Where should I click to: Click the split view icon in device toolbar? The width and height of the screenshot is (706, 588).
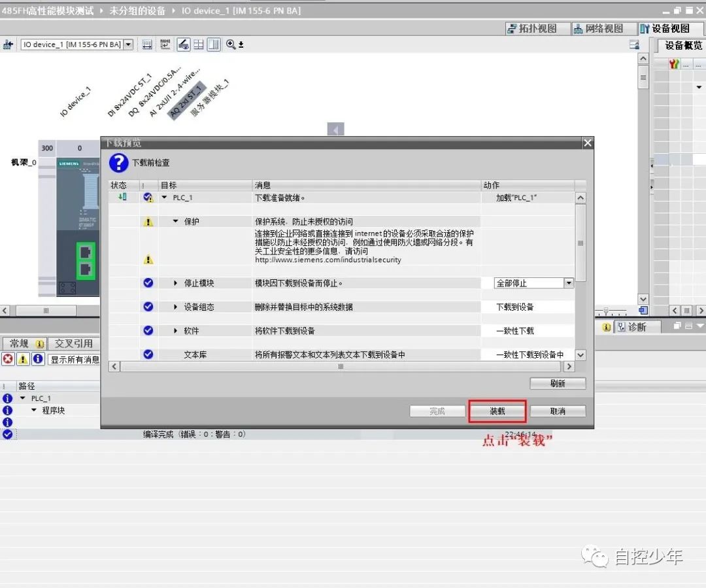coord(214,44)
